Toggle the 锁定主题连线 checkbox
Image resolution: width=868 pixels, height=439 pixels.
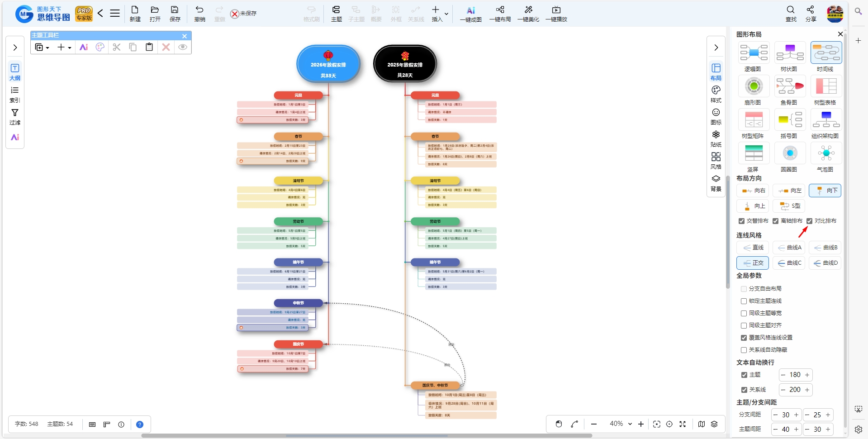pyautogui.click(x=744, y=301)
